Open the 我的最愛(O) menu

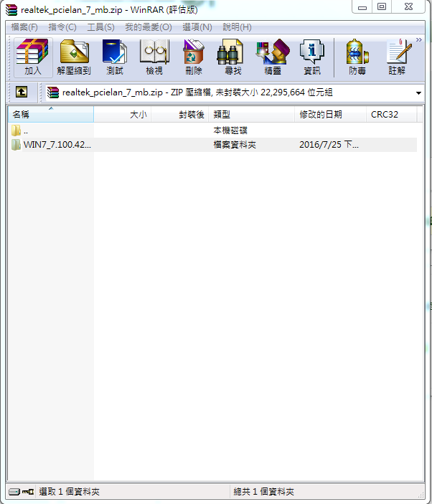pos(149,27)
